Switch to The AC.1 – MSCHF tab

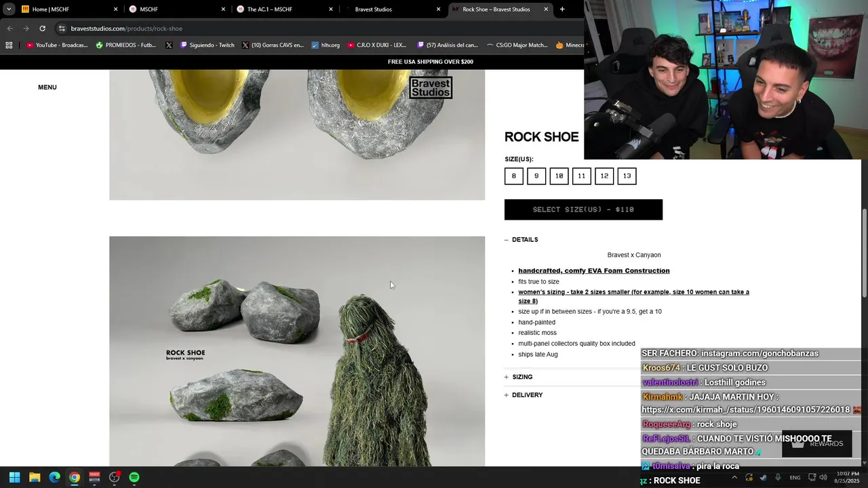(285, 9)
